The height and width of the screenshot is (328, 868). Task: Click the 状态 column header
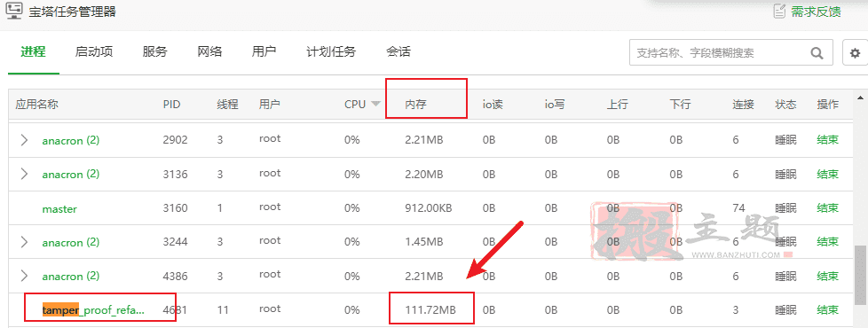785,104
